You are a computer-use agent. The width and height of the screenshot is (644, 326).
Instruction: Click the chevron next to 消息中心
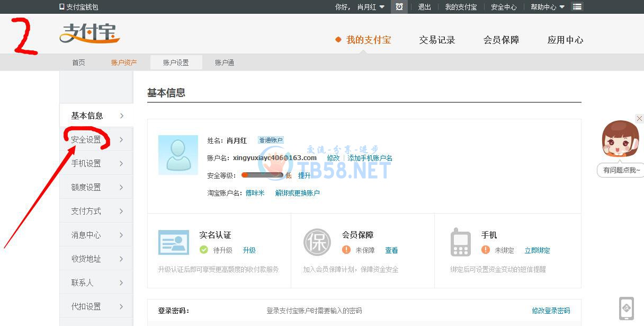pos(122,235)
